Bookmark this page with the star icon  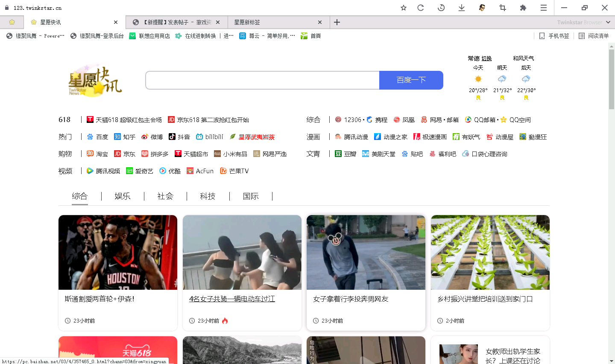click(x=403, y=8)
